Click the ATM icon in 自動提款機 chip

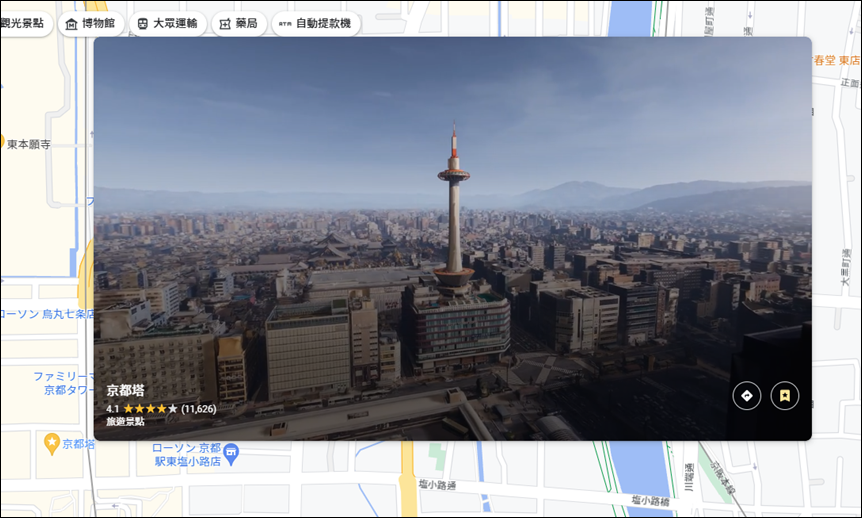click(x=285, y=24)
